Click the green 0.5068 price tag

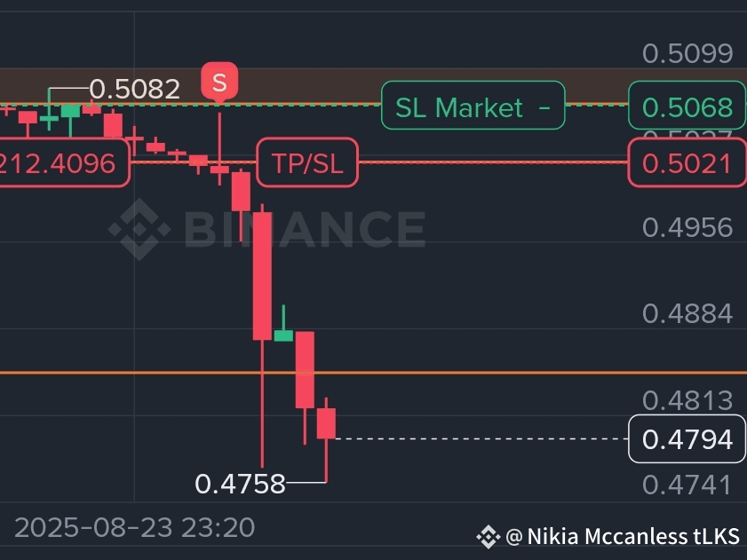click(x=687, y=106)
